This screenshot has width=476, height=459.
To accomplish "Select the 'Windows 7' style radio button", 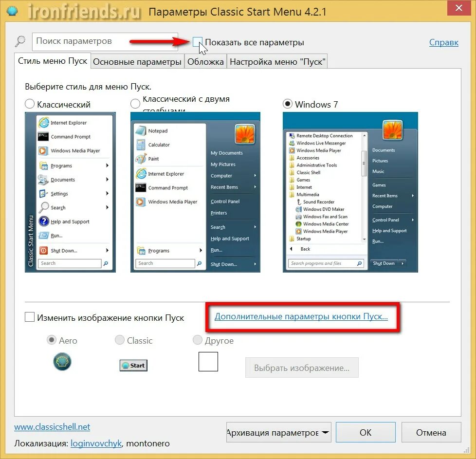I will pyautogui.click(x=288, y=104).
